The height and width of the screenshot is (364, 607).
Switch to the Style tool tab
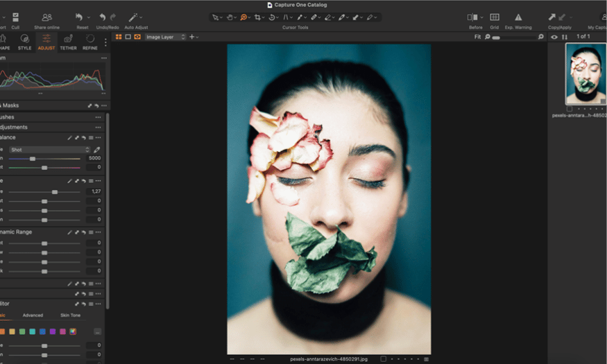coord(24,42)
